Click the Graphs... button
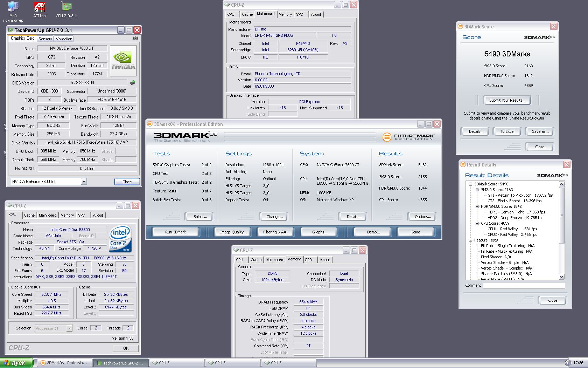This screenshot has height=368, width=588. pyautogui.click(x=320, y=232)
